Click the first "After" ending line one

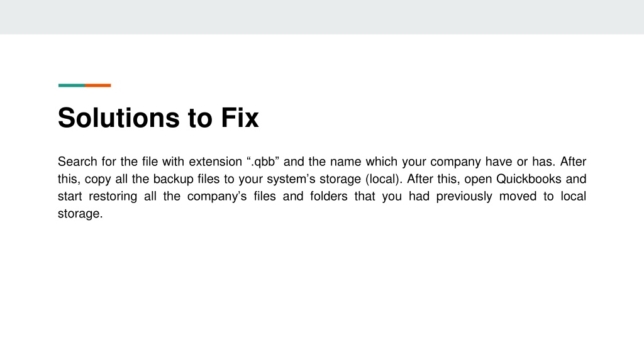(573, 162)
